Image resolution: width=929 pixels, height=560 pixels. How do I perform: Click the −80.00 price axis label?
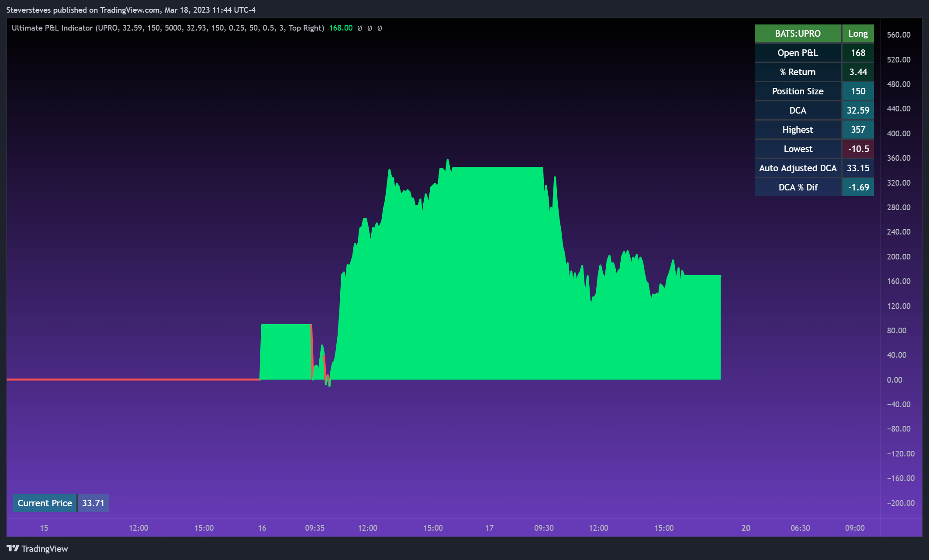[x=898, y=429]
